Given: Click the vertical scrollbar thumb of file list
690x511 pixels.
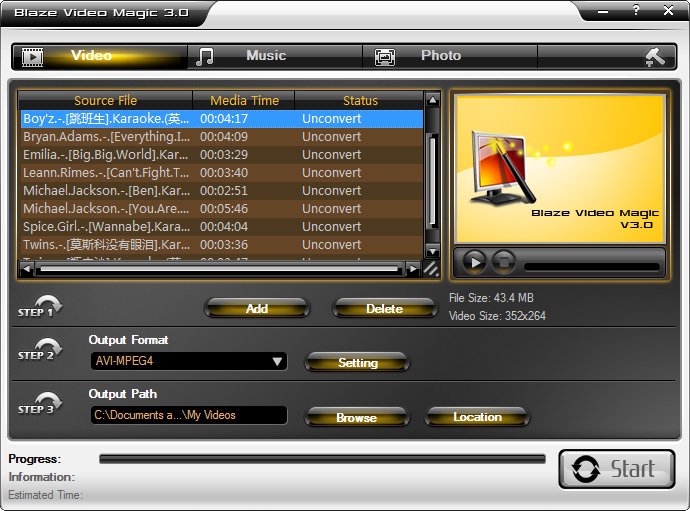Looking at the screenshot, I should [x=433, y=181].
